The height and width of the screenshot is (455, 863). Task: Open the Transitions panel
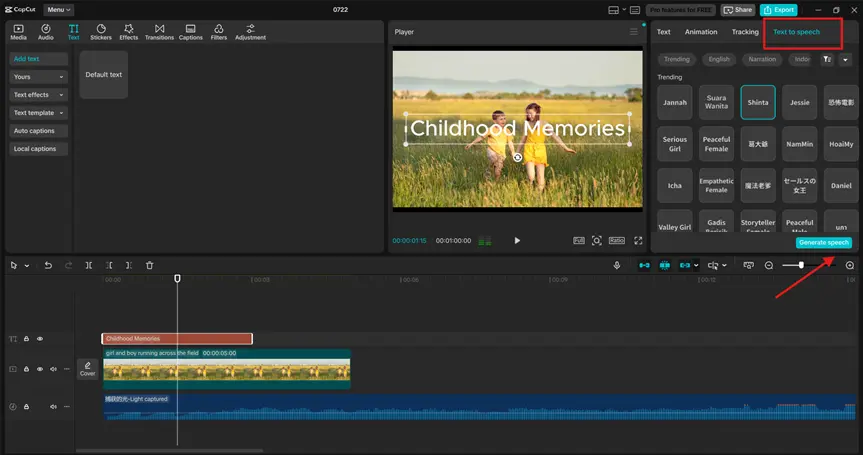tap(159, 32)
